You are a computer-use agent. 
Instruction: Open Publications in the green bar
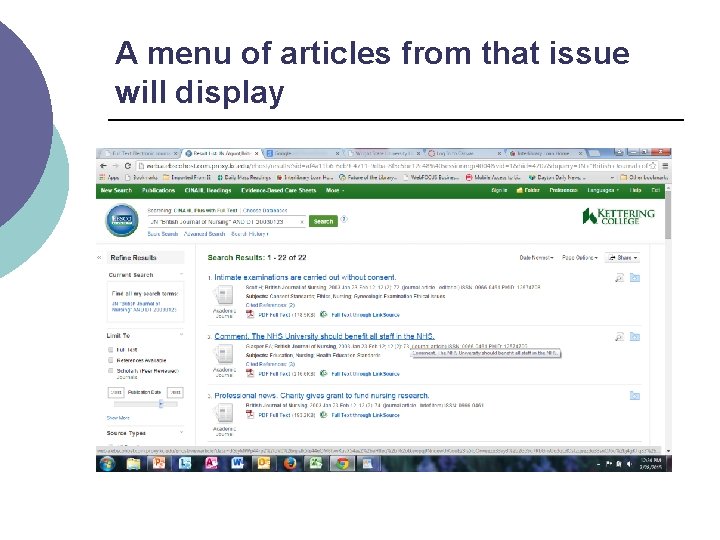point(158,190)
